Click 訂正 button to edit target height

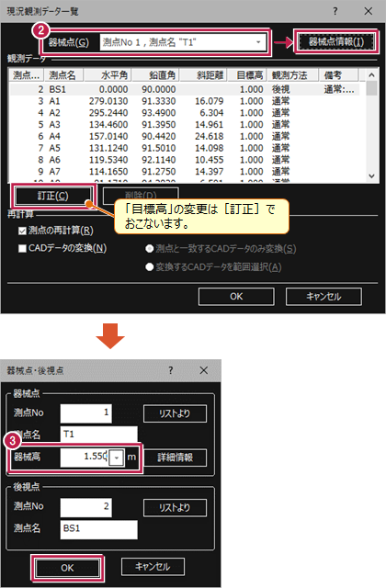(x=52, y=196)
